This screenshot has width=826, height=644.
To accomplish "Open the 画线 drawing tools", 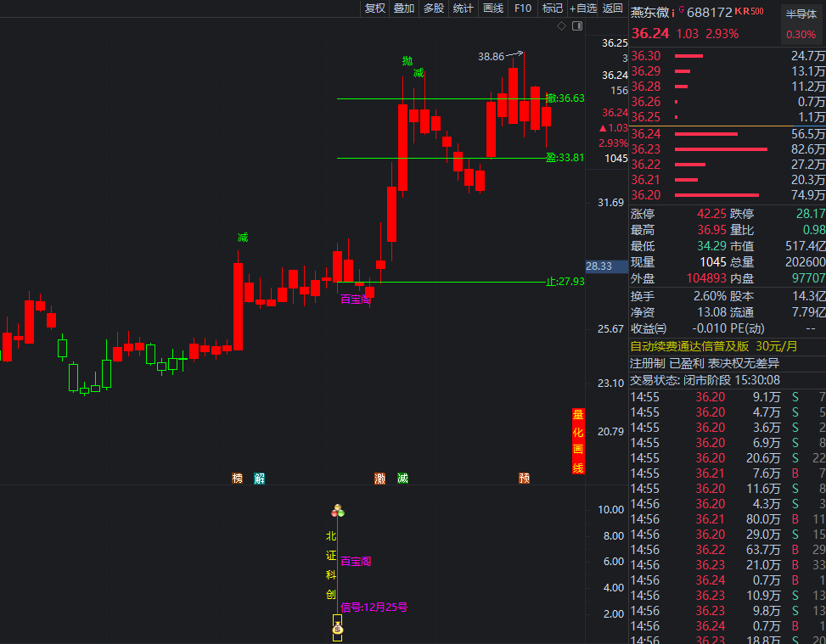I will click(x=493, y=8).
